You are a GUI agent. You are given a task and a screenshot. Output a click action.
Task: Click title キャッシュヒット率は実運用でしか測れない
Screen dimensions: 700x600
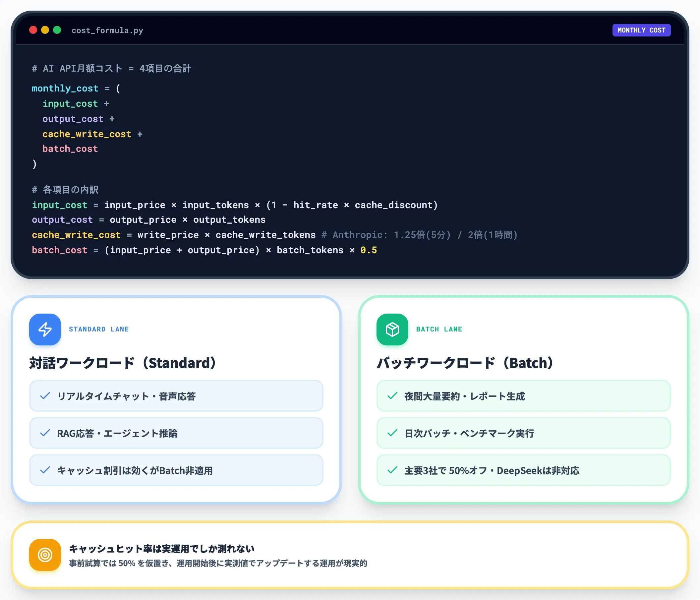[x=162, y=549]
